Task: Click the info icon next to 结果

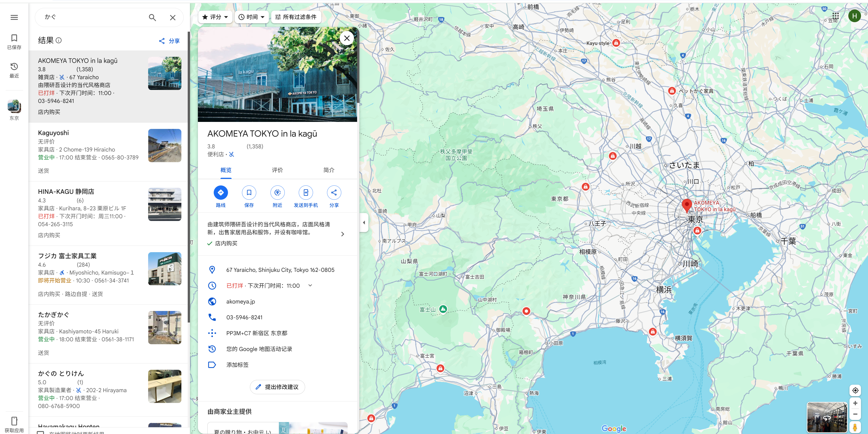Action: coord(59,40)
